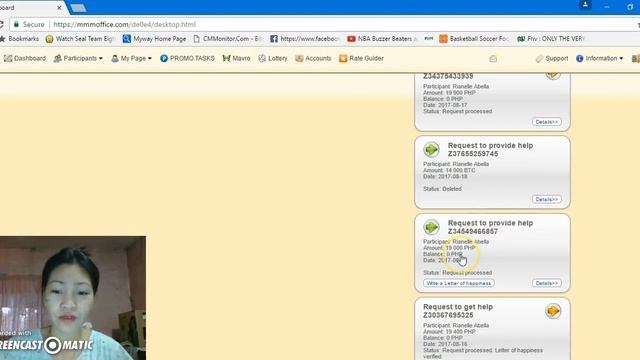Click the Chrome user profile icon
640x360 pixels.
coord(585,5)
